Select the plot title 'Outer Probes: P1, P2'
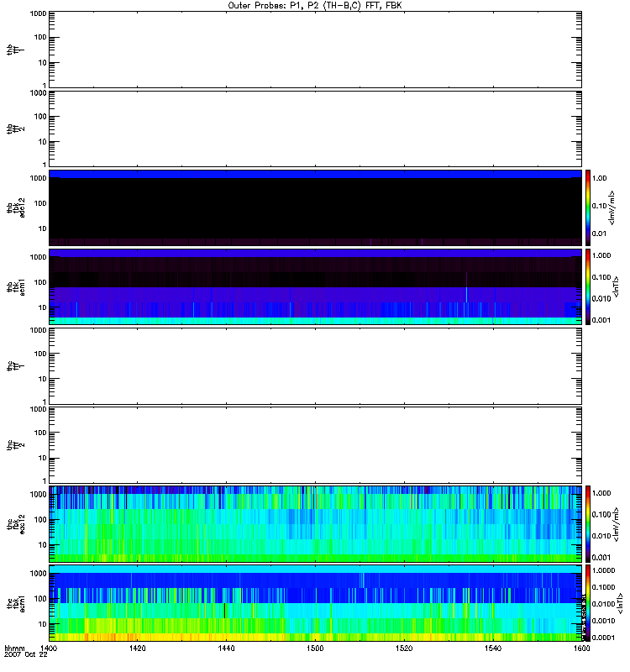Image resolution: width=630 pixels, height=672 pixels. (315, 5)
